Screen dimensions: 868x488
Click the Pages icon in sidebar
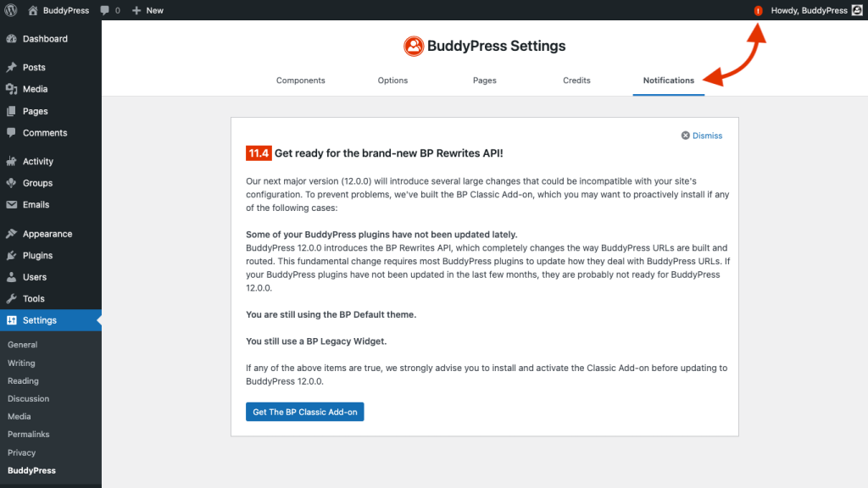pyautogui.click(x=12, y=111)
